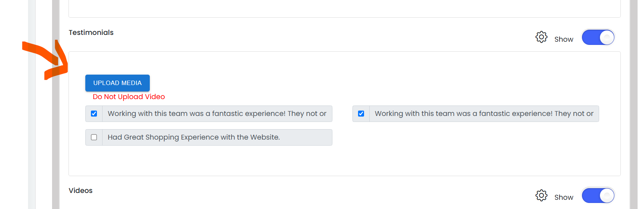Click the Videos section heading
The image size is (644, 209).
(x=80, y=191)
